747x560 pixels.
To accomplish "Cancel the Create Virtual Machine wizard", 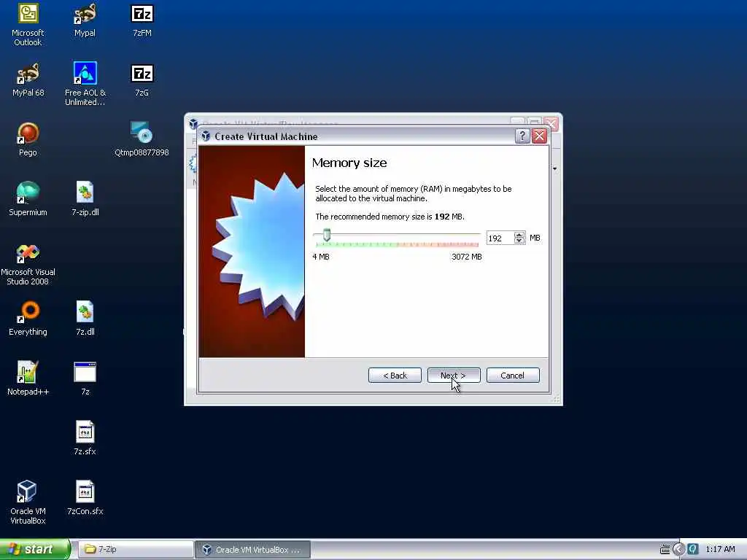I will [x=513, y=376].
